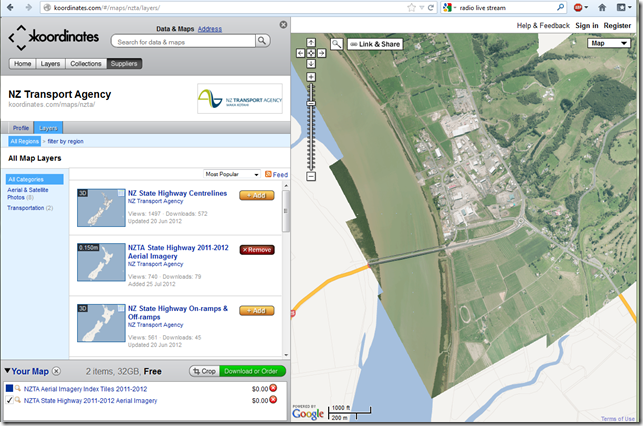Screen dimensions: 643x426
Task: Filter by Aerial & Satellite Photos category
Action: click(27, 194)
